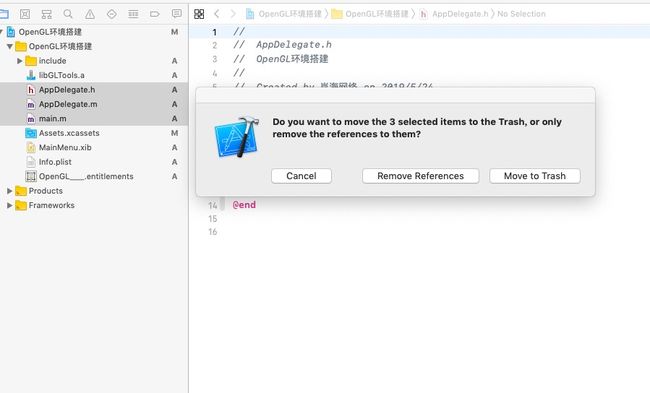Image resolution: width=650 pixels, height=393 pixels.
Task: Open the Symbol navigator icon
Action: click(x=46, y=14)
